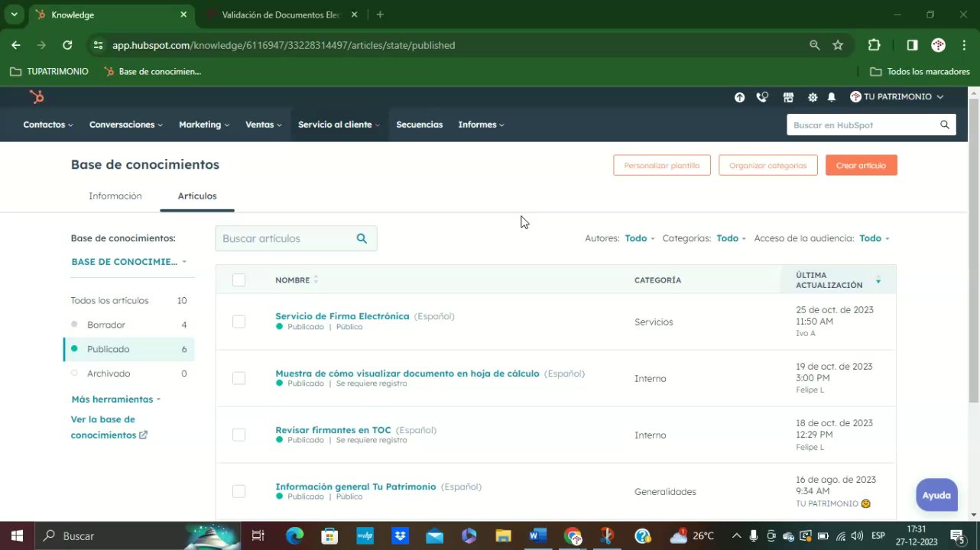
Task: Toggle the Chrome side panel icon
Action: [x=912, y=45]
